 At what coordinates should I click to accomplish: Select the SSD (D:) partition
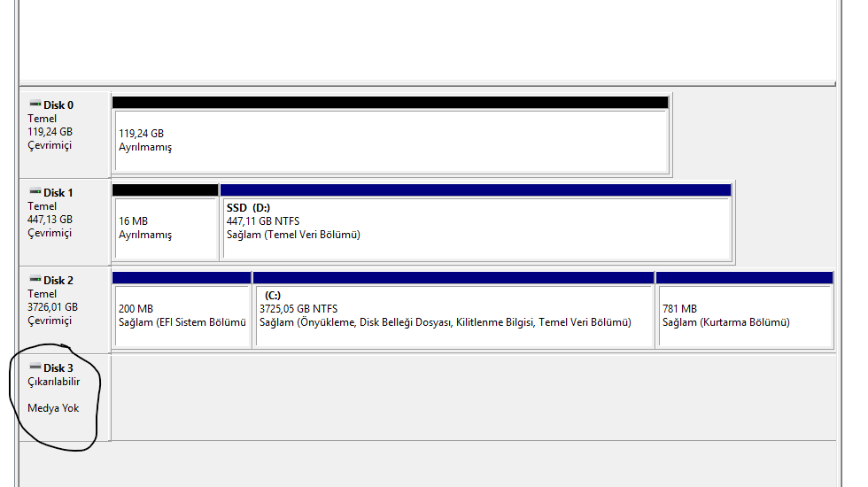(x=476, y=222)
